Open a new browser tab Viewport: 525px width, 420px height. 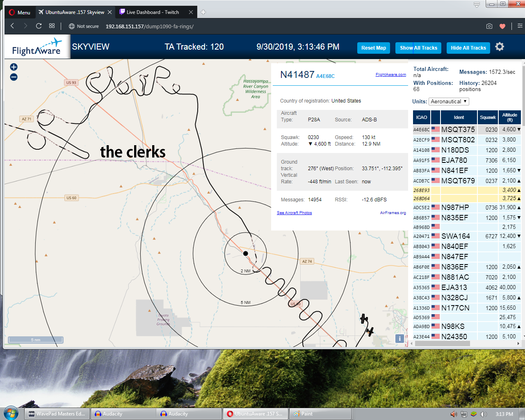pos(203,12)
